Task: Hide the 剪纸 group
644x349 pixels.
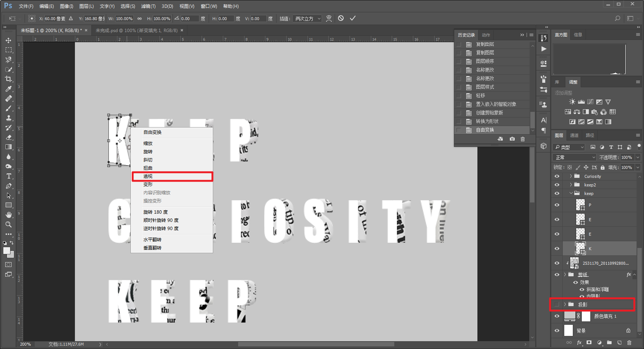Action: [x=557, y=275]
